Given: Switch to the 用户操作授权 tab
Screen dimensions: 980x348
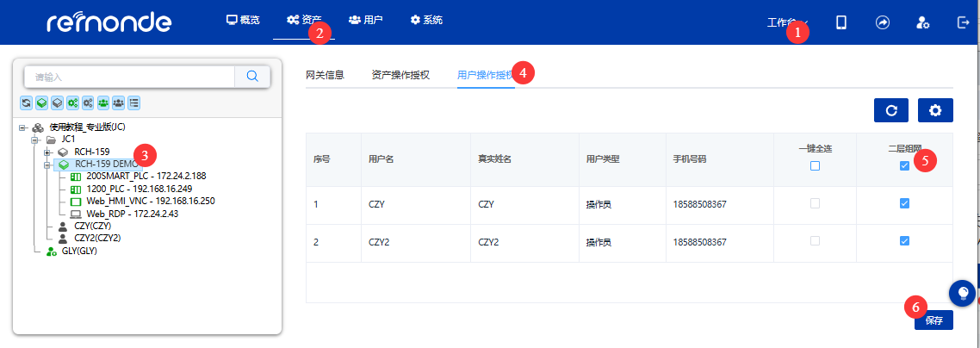Looking at the screenshot, I should tap(487, 76).
